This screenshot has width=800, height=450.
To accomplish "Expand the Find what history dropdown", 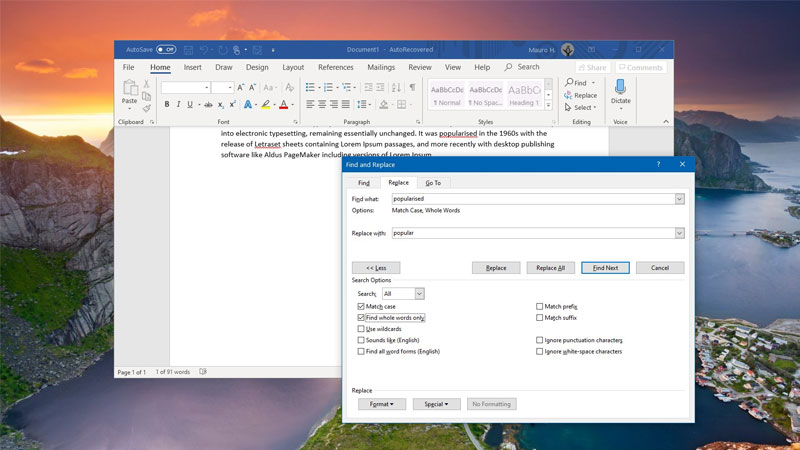I will tap(679, 199).
